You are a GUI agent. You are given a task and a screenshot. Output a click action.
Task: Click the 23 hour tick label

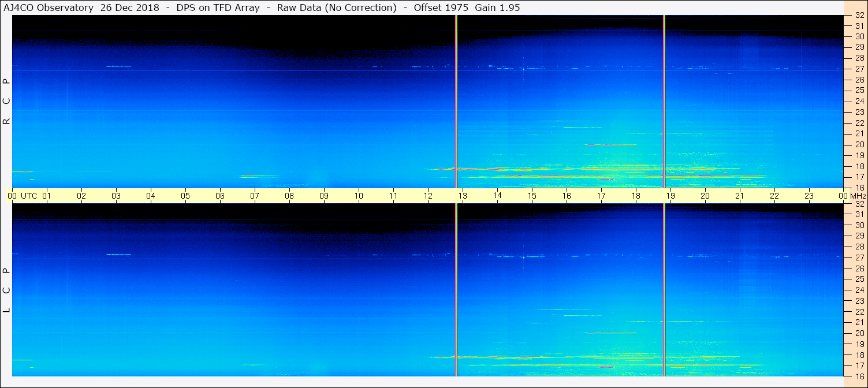click(x=809, y=196)
